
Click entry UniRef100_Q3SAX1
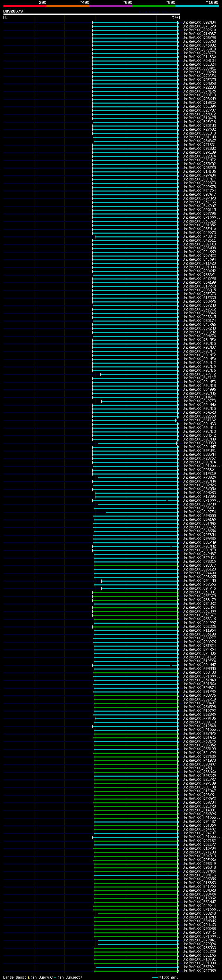pos(199,68)
